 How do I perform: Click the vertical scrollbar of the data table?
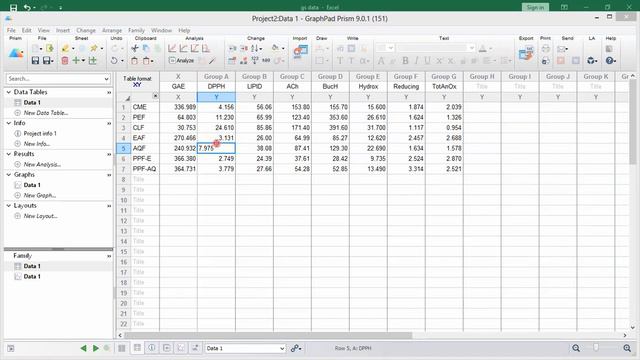[633, 122]
